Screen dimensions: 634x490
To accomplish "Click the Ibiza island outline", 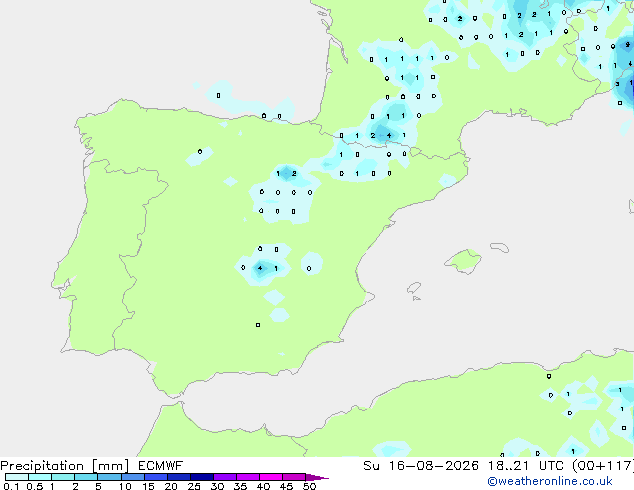I will [414, 288].
